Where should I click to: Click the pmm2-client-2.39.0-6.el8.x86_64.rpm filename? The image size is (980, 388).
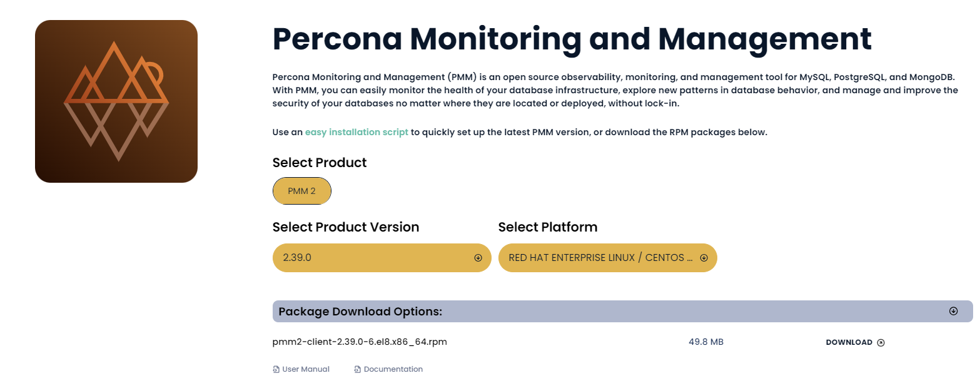pyautogui.click(x=360, y=342)
